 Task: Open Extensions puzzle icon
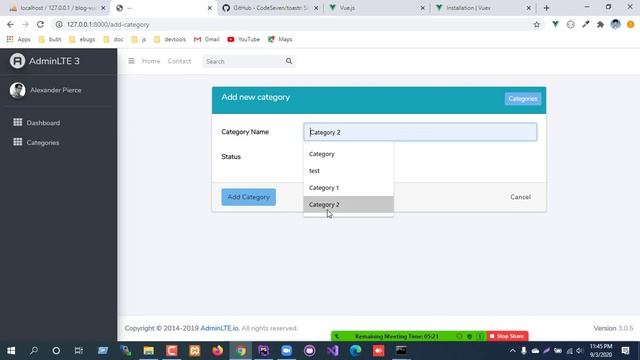pyautogui.click(x=600, y=24)
